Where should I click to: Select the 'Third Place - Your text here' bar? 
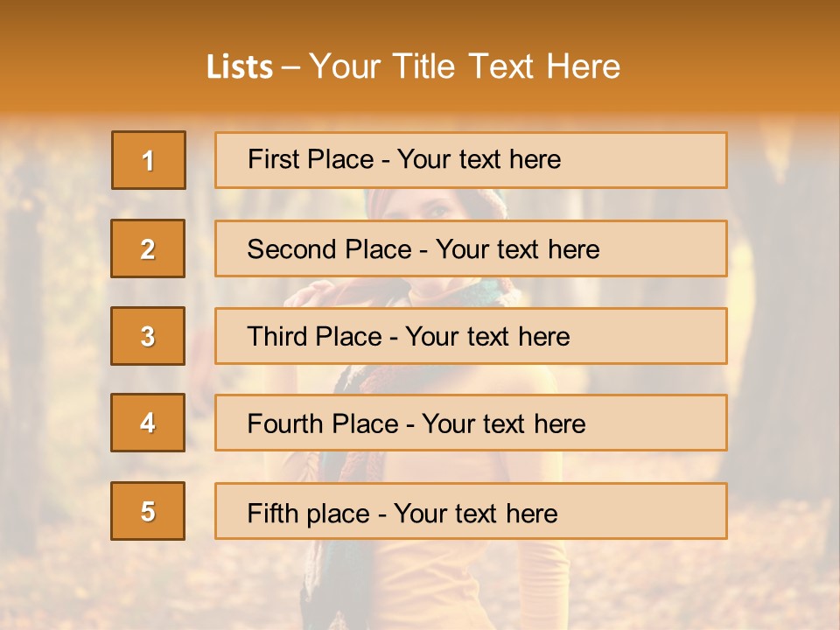tap(471, 336)
